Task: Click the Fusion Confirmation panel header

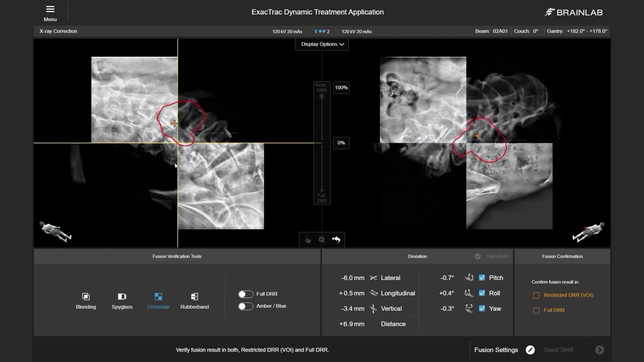Action: click(562, 256)
